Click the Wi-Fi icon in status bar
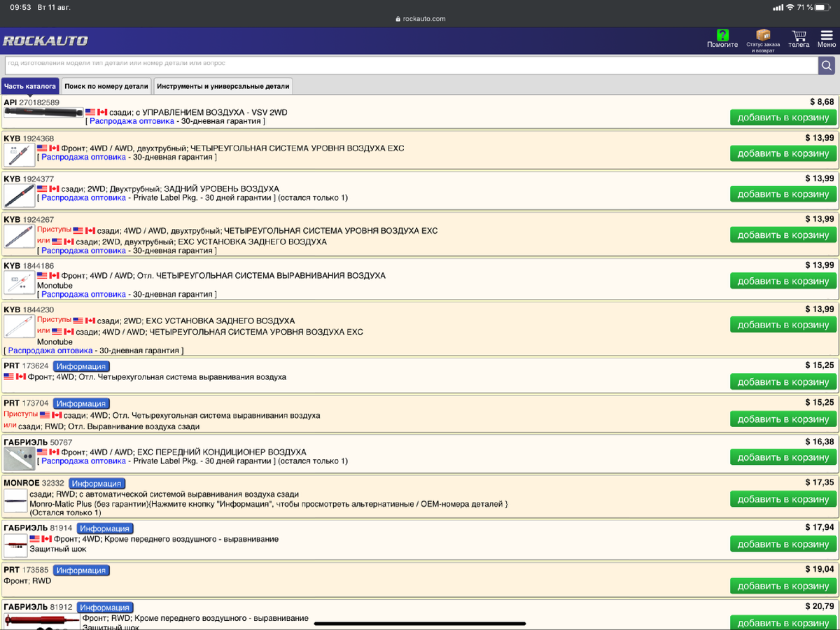 pyautogui.click(x=790, y=7)
